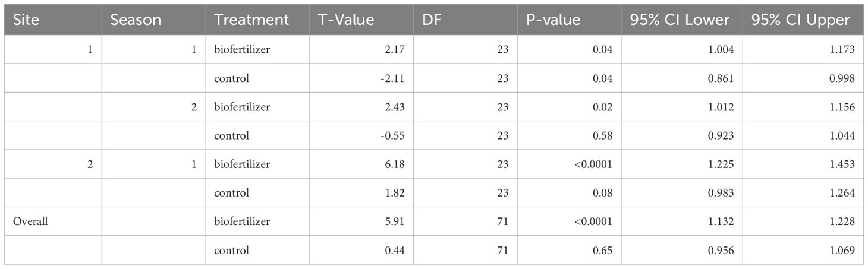
Task: Select the P-value cell 0.58
Action: click(603, 136)
